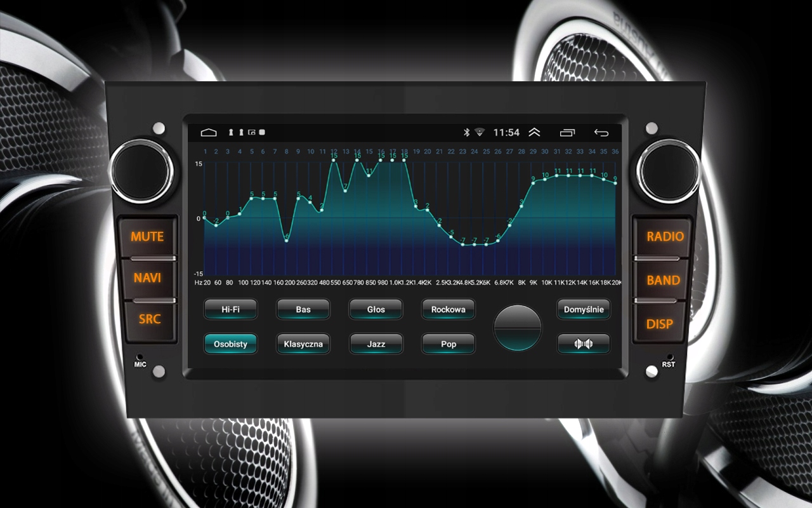Apply the Rockowa sound profile
This screenshot has width=812, height=508.
tap(448, 309)
